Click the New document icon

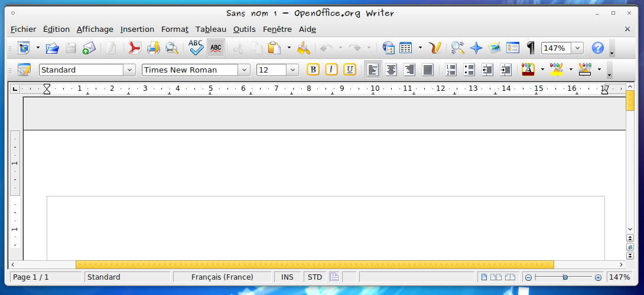[x=24, y=48]
